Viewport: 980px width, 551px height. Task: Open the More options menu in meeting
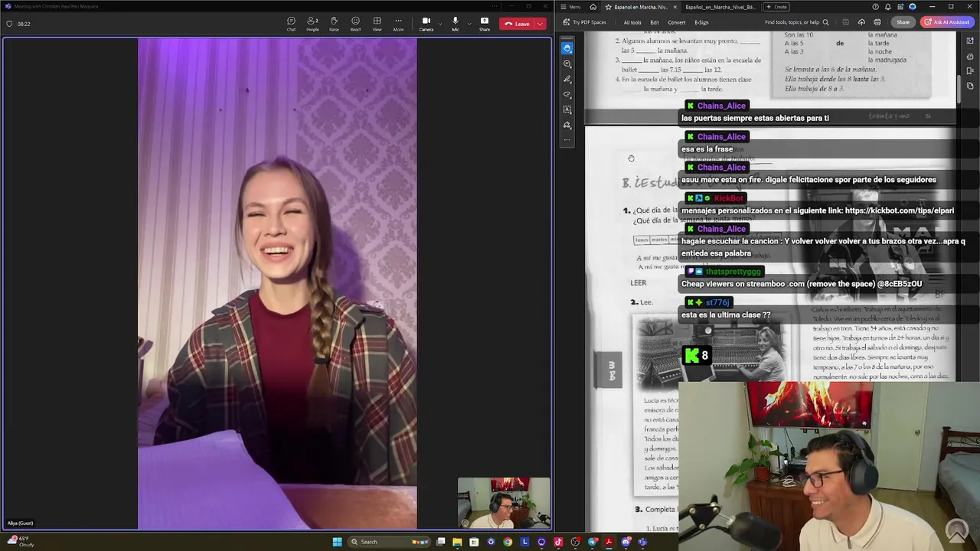tap(398, 24)
